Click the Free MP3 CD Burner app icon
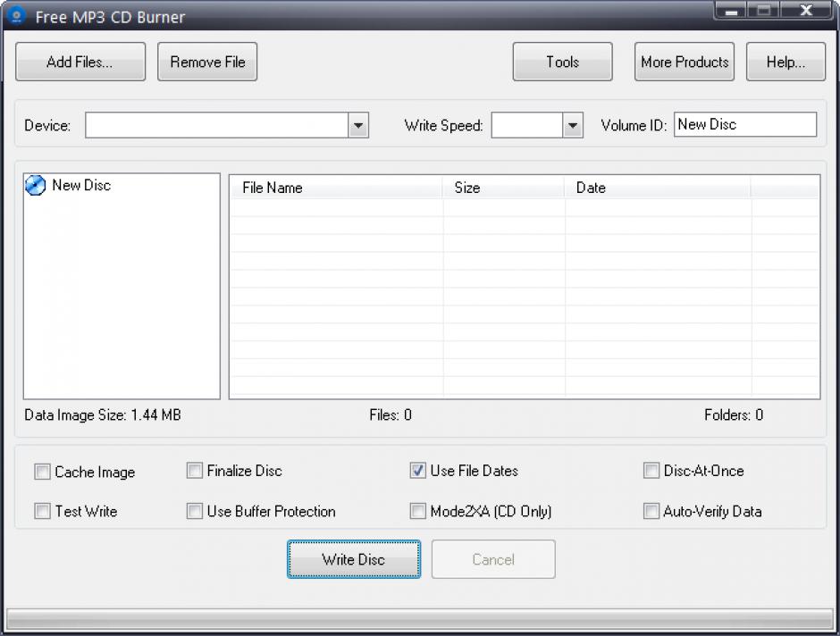This screenshot has height=636, width=840. pos(16,15)
